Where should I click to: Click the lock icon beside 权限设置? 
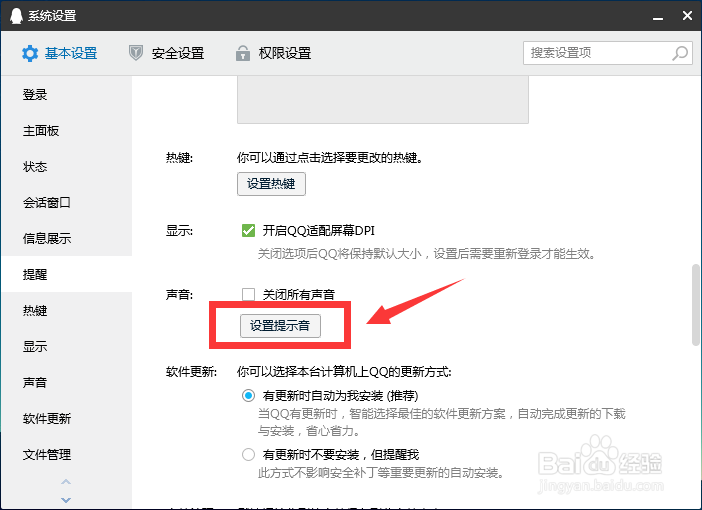[243, 53]
